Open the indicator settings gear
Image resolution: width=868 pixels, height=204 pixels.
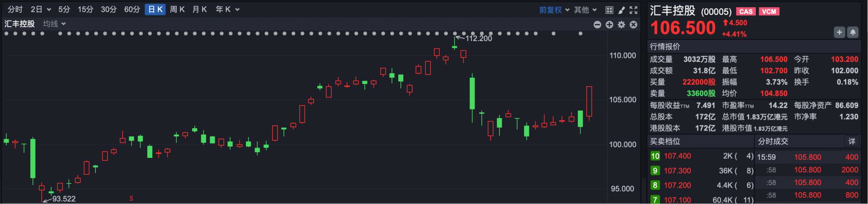(x=622, y=24)
